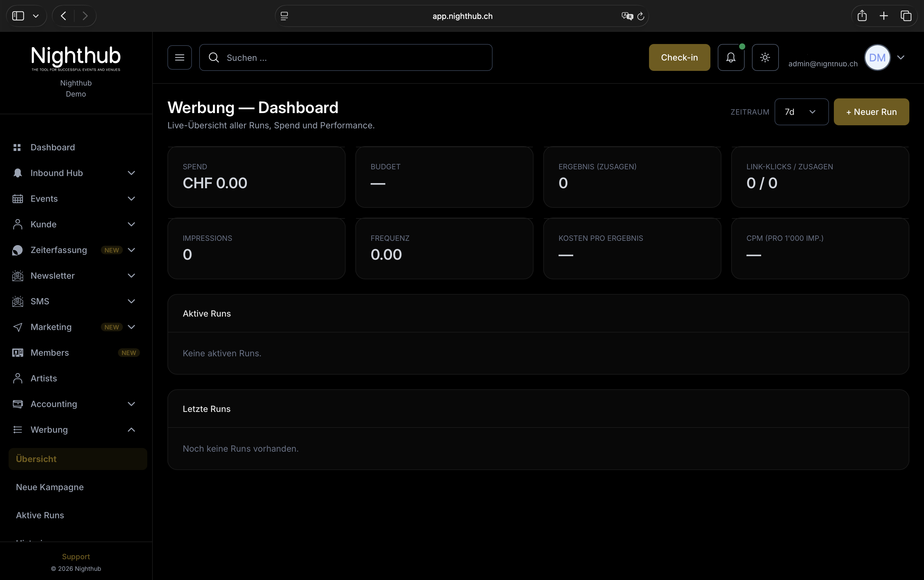The width and height of the screenshot is (924, 580).
Task: Collapse the Werbung chevron
Action: [131, 430]
